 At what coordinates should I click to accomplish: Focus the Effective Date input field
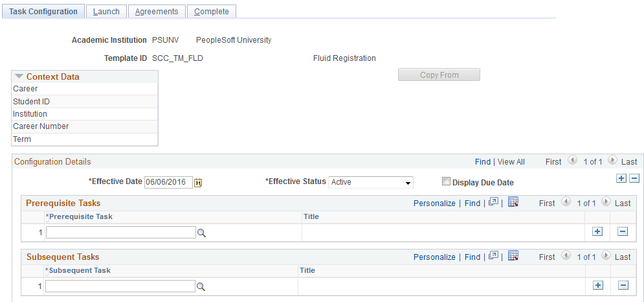coord(168,182)
